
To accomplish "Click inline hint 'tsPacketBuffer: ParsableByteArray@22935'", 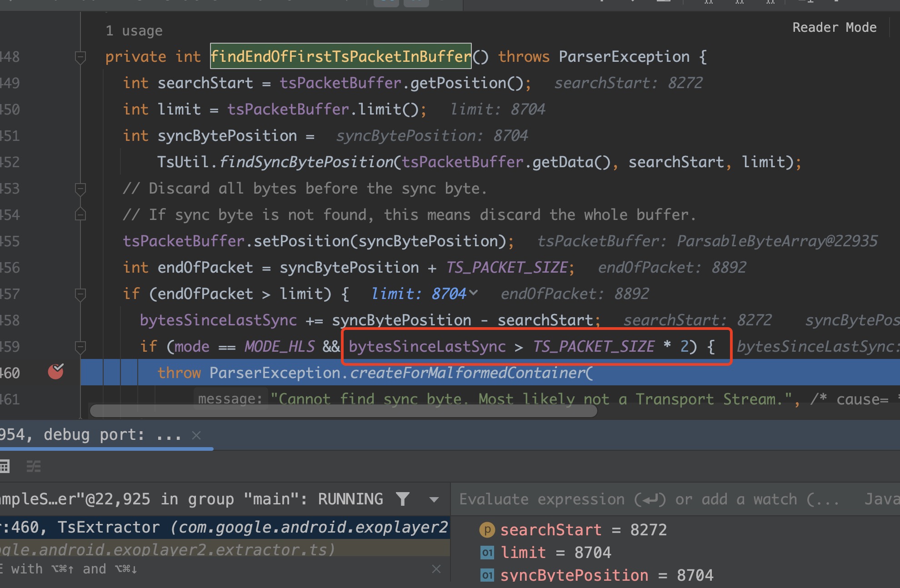I will click(x=707, y=241).
